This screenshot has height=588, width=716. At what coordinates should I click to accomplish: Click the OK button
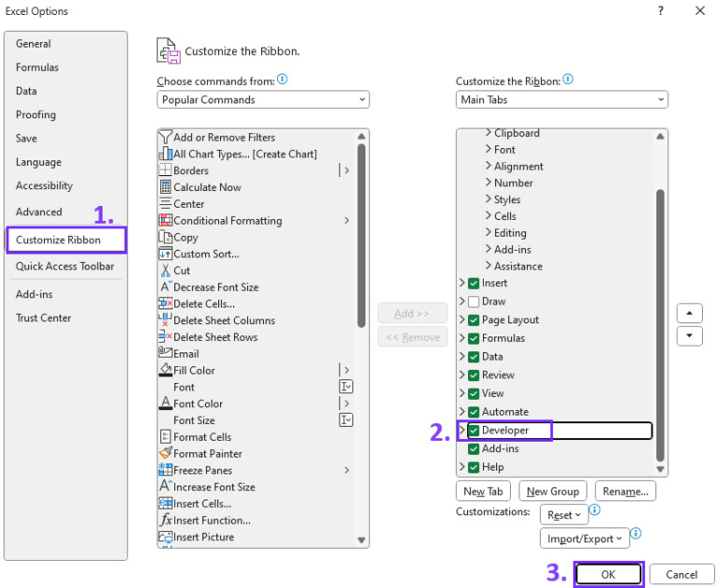click(608, 574)
